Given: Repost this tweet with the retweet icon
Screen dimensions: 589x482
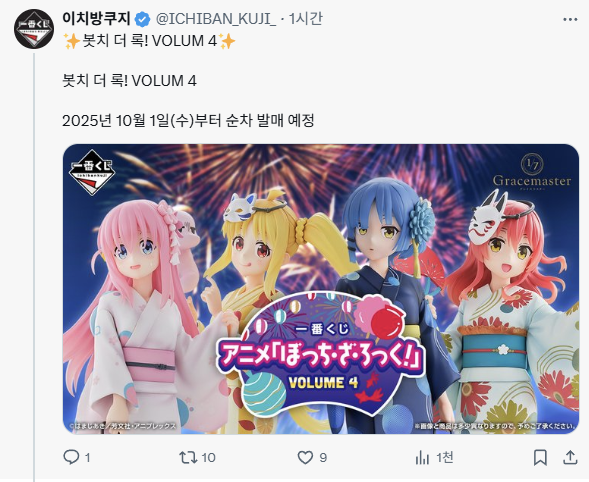Looking at the screenshot, I should click(x=188, y=457).
